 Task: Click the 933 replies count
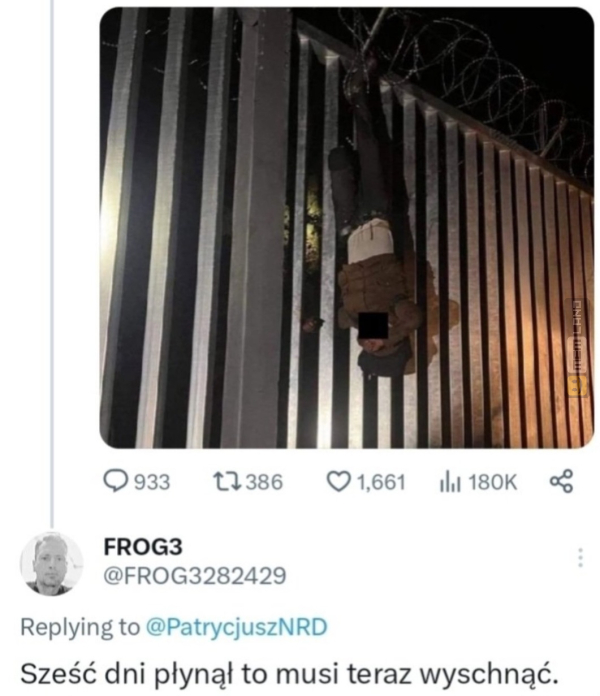click(152, 482)
